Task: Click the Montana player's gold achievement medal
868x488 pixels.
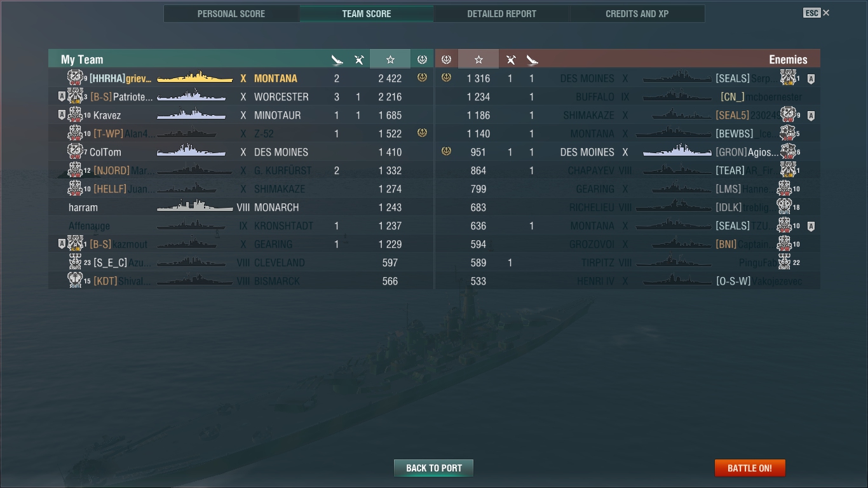Action: coord(422,78)
